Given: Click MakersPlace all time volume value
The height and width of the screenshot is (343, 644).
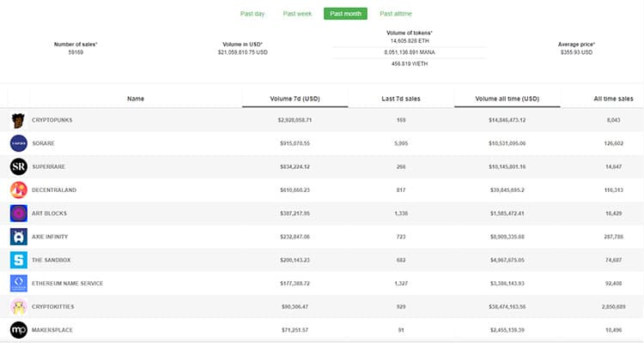Looking at the screenshot, I should point(507,330).
